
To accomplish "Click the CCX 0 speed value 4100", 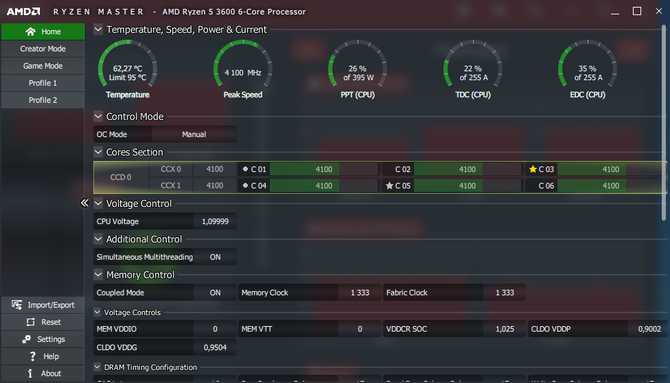I will [215, 169].
